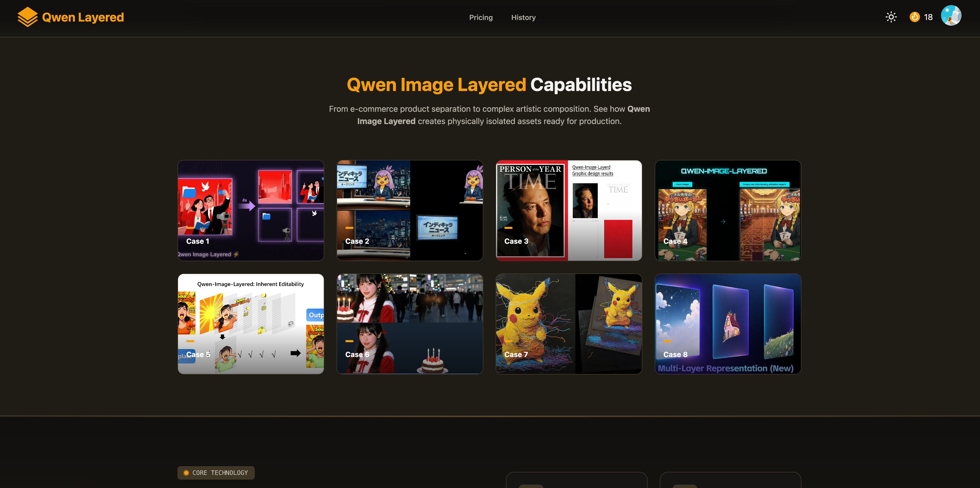Open Case 3 TIME magazine cover thumbnail
The height and width of the screenshot is (488, 980).
click(569, 210)
